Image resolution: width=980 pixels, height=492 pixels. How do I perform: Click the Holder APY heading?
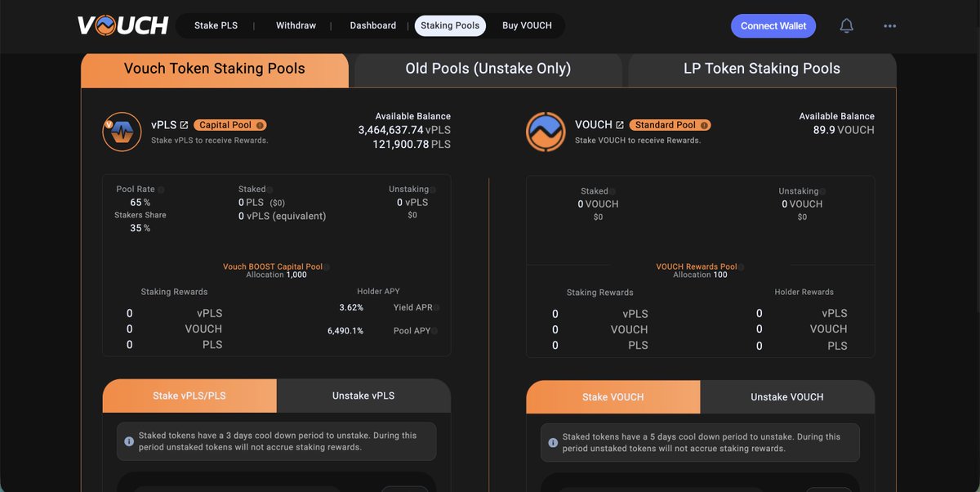coord(378,292)
